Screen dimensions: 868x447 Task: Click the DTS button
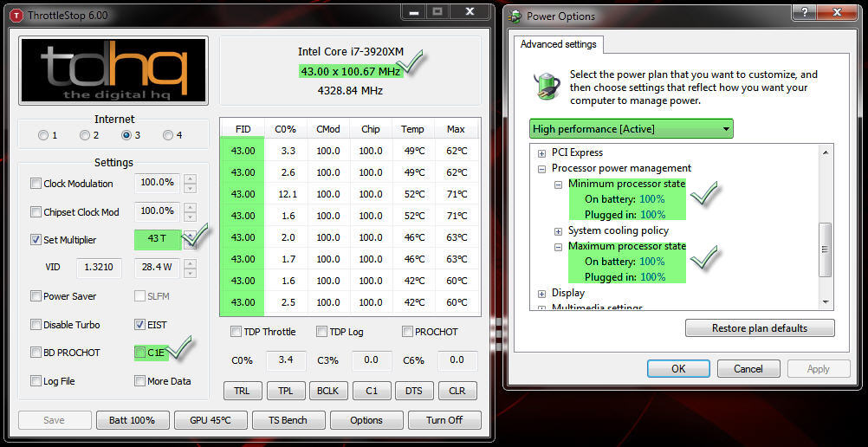pos(414,391)
